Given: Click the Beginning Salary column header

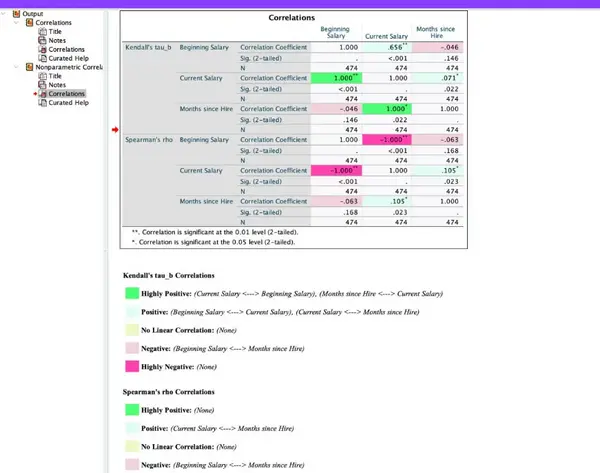Looking at the screenshot, I should pos(335,32).
